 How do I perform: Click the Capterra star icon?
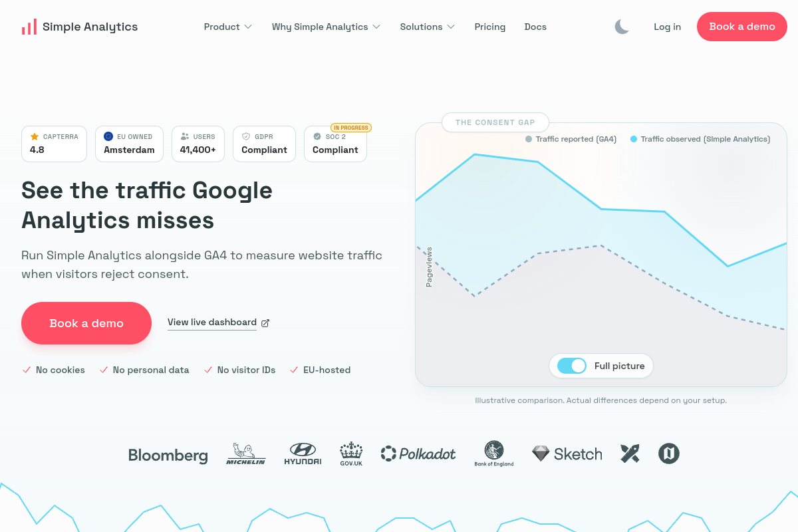point(35,136)
